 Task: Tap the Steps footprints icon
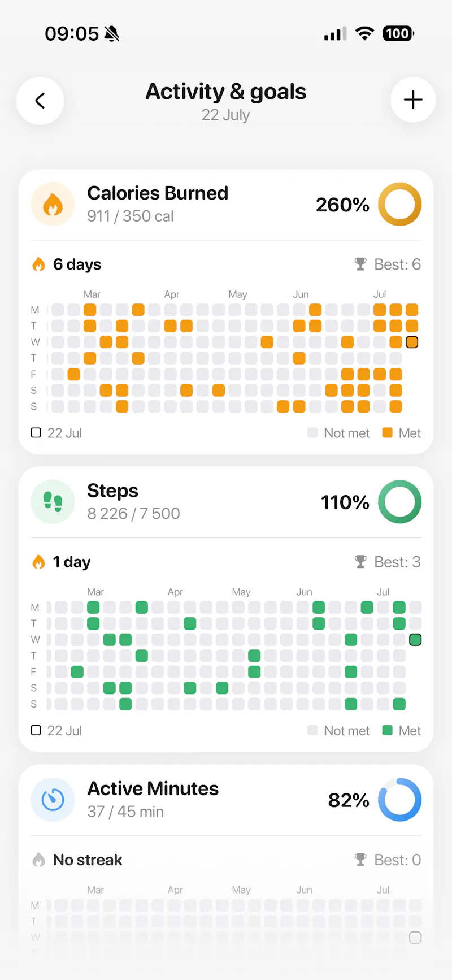53,502
